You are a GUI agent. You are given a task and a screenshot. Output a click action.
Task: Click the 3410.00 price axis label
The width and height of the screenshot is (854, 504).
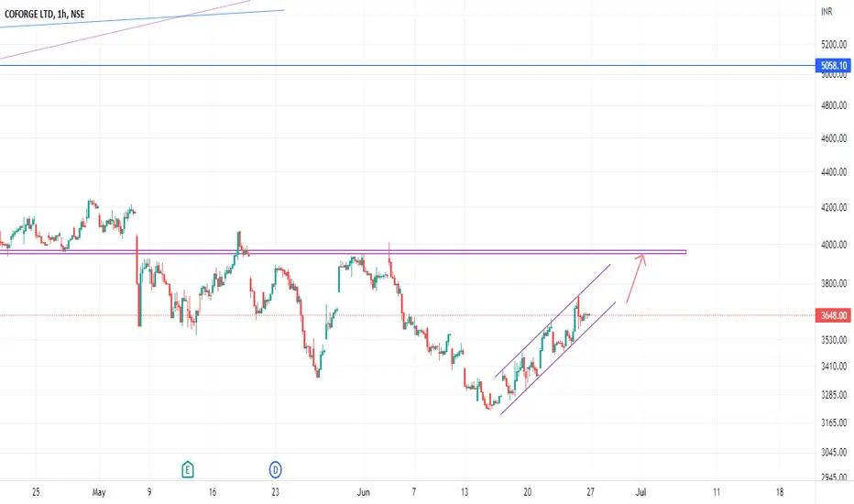[x=834, y=367]
